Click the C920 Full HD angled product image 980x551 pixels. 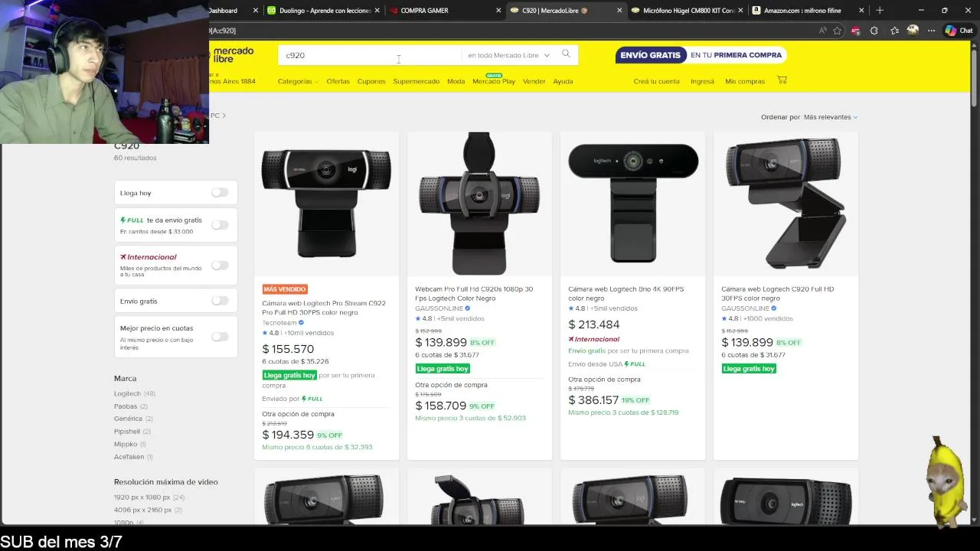pos(786,204)
